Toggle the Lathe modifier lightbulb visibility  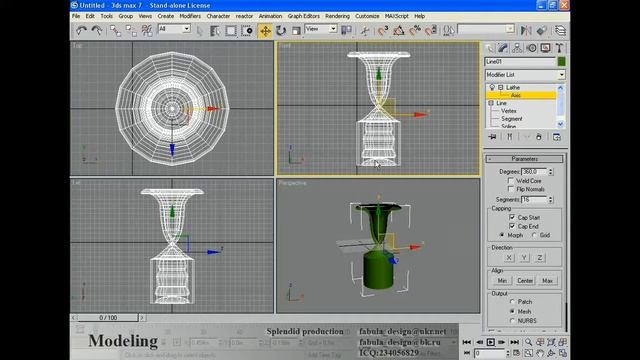point(492,87)
